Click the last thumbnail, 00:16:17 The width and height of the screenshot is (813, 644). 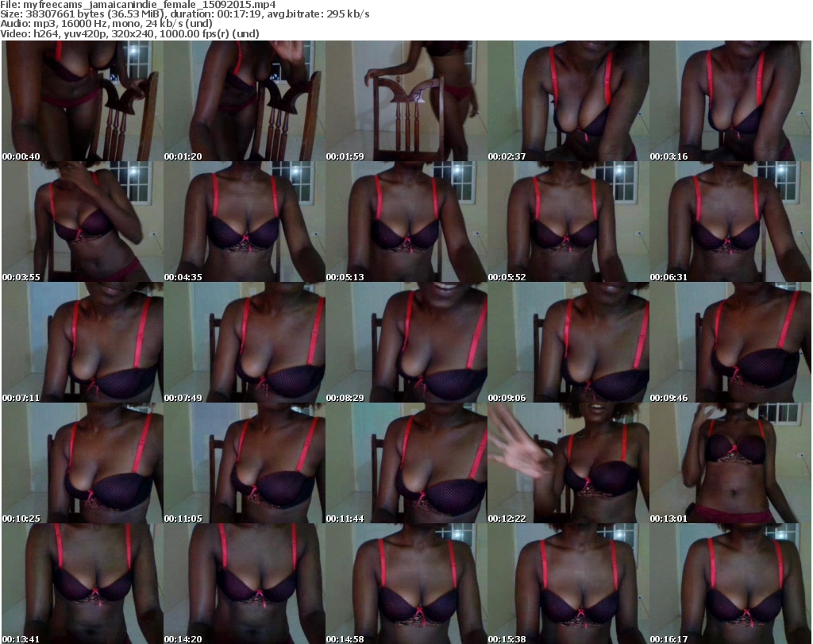(730, 584)
